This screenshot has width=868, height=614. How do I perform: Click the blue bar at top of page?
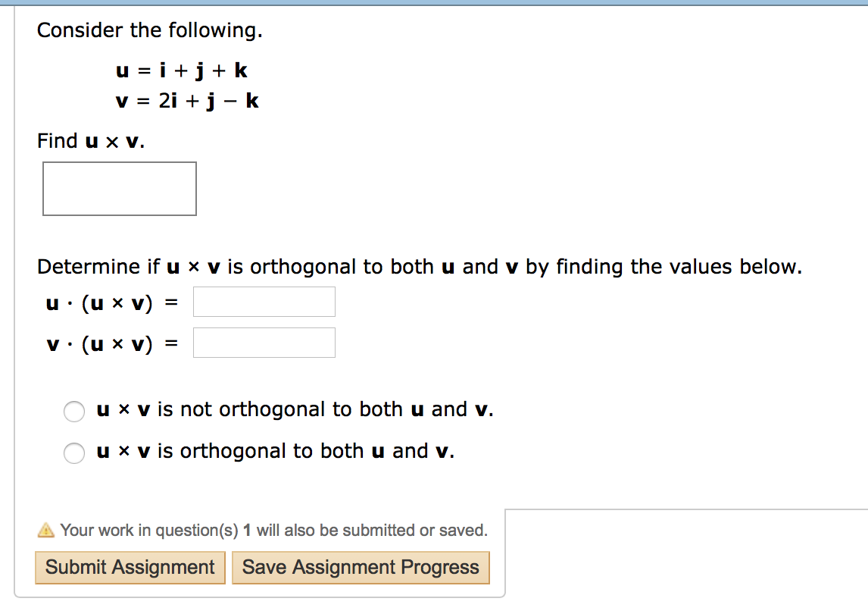pos(434,3)
